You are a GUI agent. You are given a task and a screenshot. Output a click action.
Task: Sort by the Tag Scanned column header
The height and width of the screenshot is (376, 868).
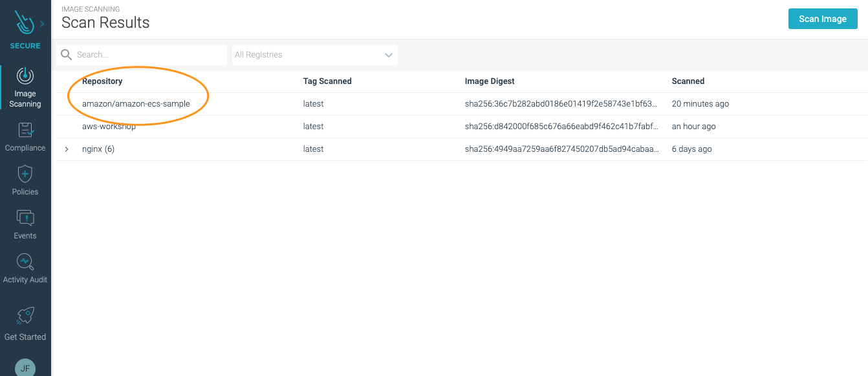(327, 81)
